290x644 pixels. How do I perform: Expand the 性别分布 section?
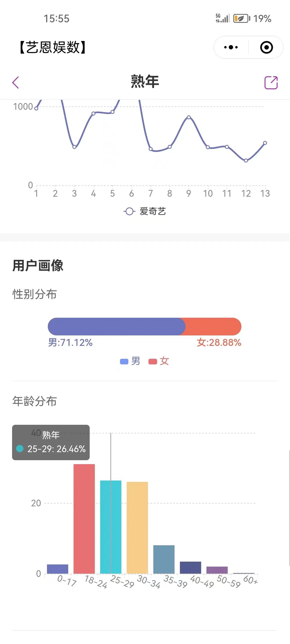[34, 294]
